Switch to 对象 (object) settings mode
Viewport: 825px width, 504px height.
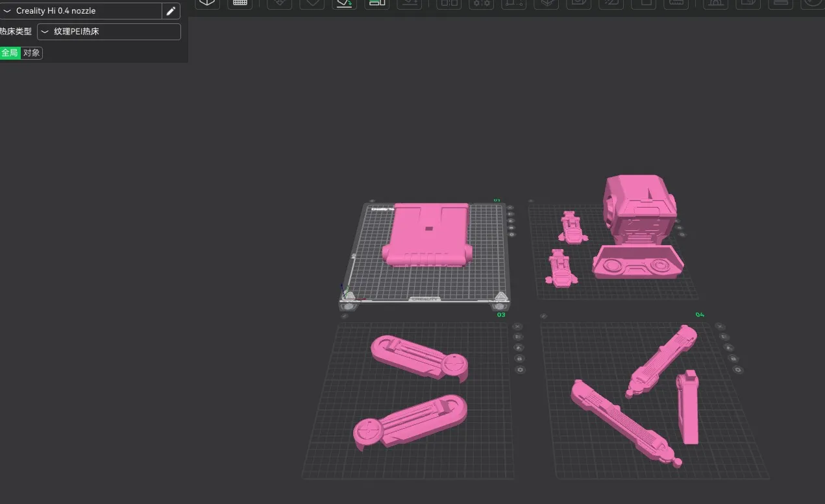(31, 53)
